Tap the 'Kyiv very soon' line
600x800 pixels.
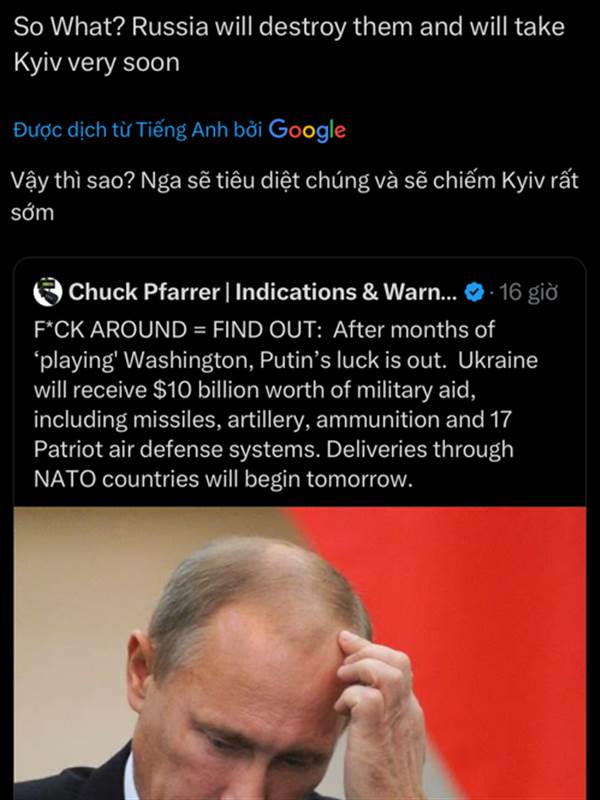tap(96, 63)
